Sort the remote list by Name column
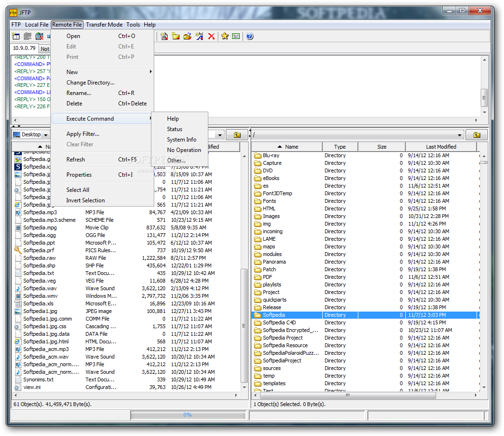The width and height of the screenshot is (504, 436). coord(288,147)
